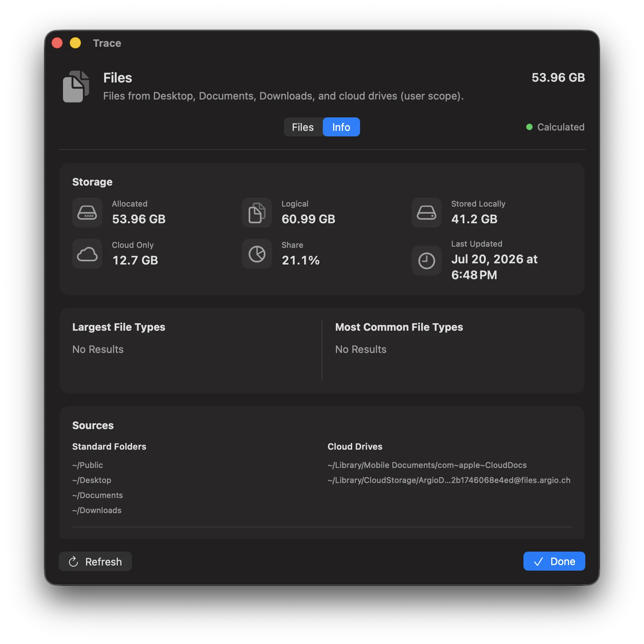
Task: Click the refresh arrow icon
Action: tap(73, 562)
